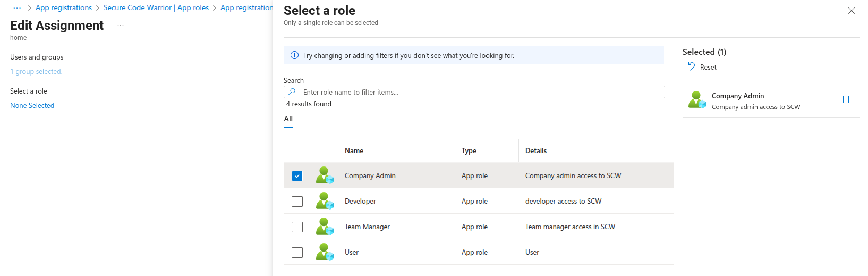The width and height of the screenshot is (868, 276).
Task: Sort by the Name column header
Action: [354, 151]
